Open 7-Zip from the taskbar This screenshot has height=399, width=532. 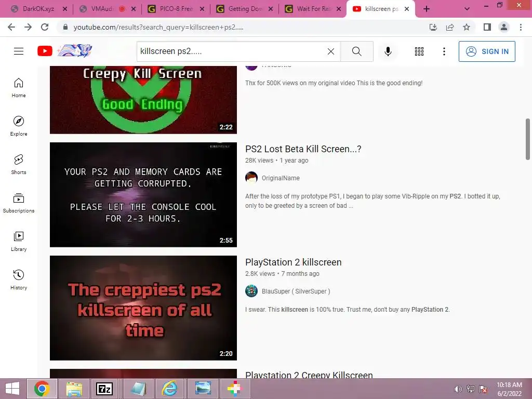[104, 389]
